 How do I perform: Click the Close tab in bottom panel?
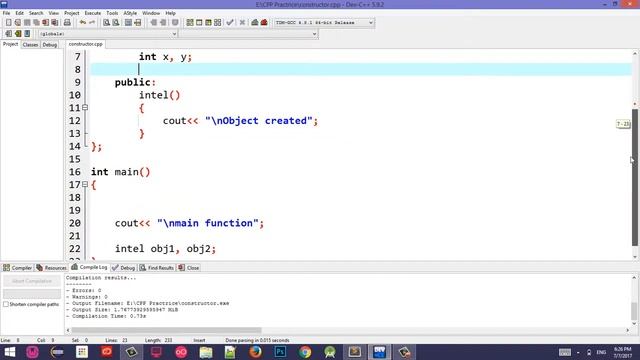click(x=189, y=268)
